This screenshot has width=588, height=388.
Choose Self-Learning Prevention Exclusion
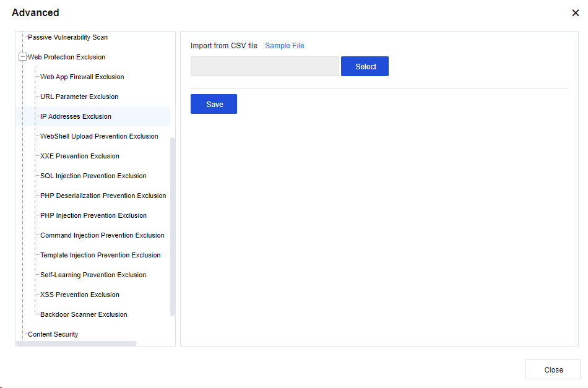click(93, 275)
